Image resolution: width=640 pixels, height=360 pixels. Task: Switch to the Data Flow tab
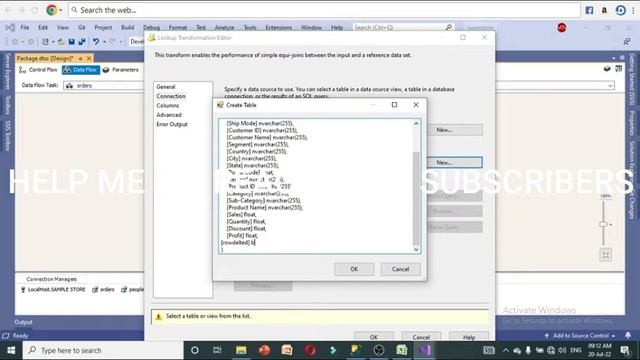point(80,70)
